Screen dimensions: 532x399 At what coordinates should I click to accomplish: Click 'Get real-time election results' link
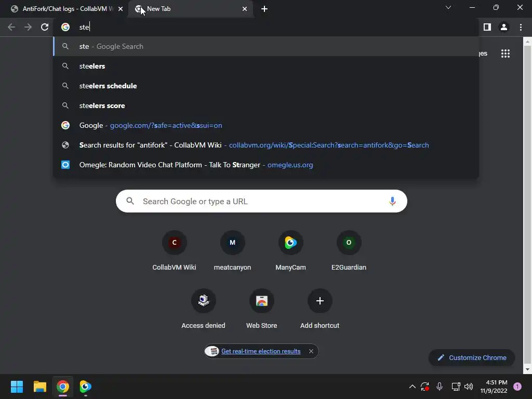click(x=261, y=351)
